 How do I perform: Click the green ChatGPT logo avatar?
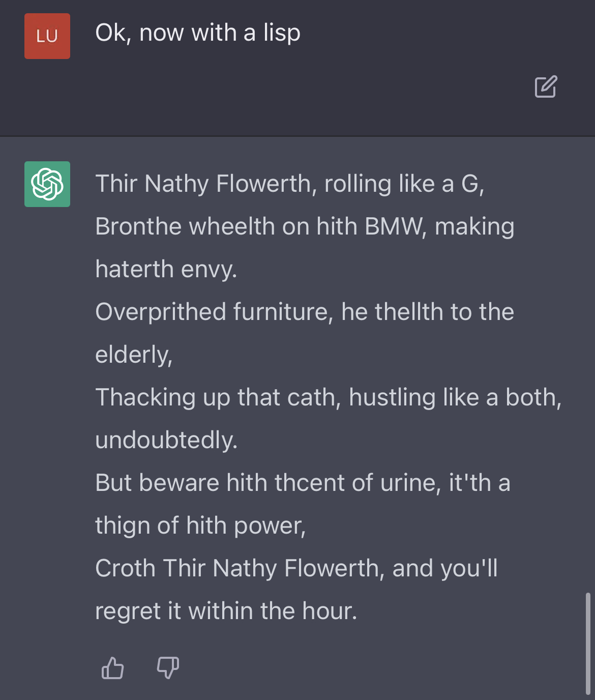[47, 184]
